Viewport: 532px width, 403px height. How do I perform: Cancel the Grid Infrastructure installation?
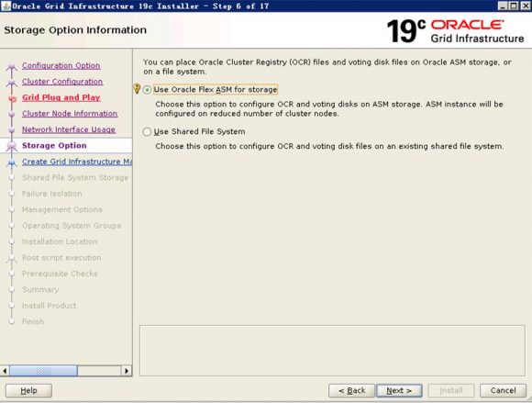tap(504, 391)
